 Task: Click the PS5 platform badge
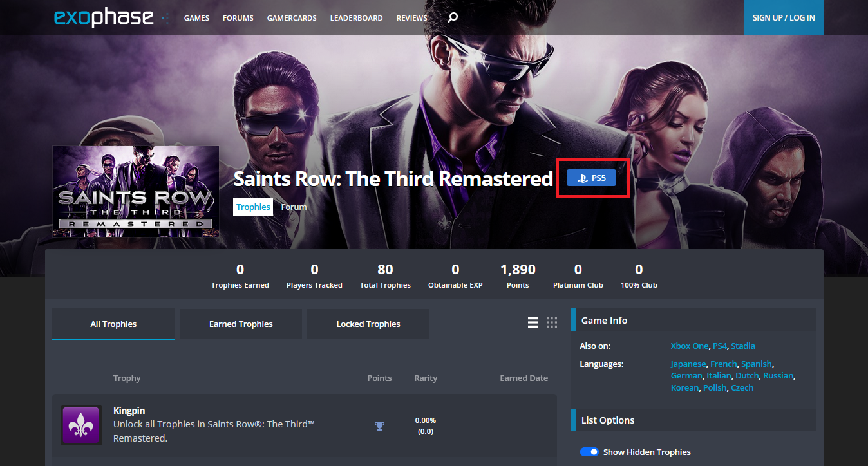coord(591,178)
